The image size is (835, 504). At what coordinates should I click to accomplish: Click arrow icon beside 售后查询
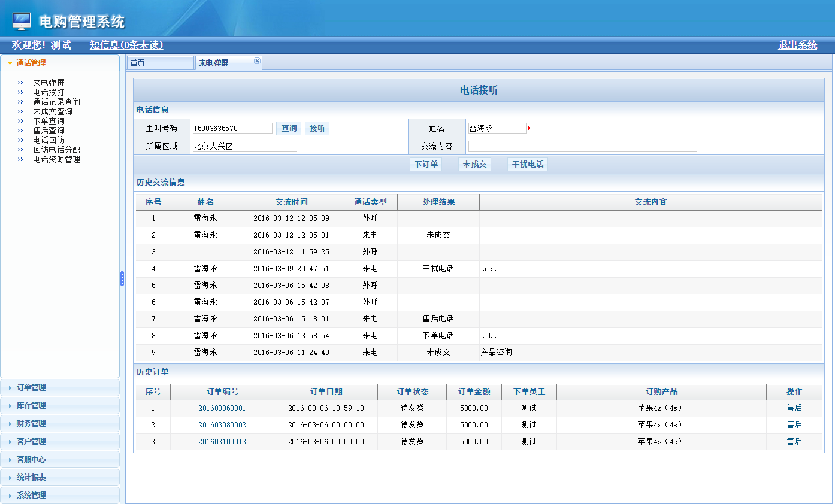[x=21, y=130]
